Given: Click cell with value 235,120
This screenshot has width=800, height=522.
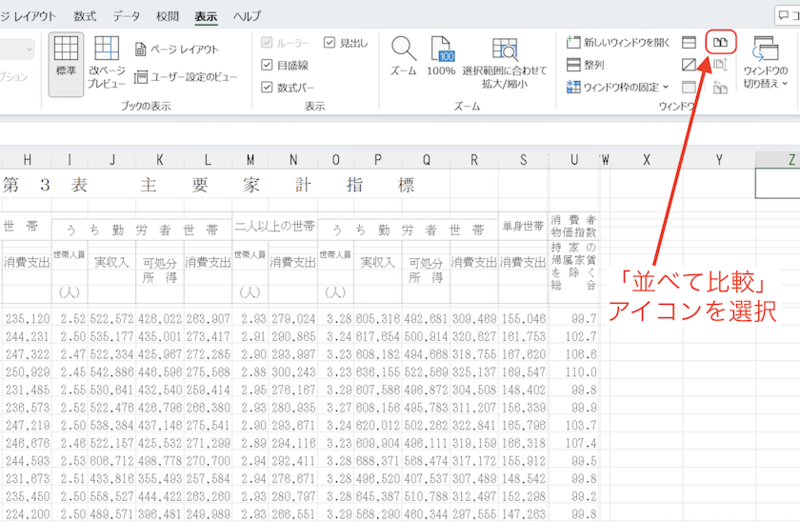Looking at the screenshot, I should click(27, 318).
